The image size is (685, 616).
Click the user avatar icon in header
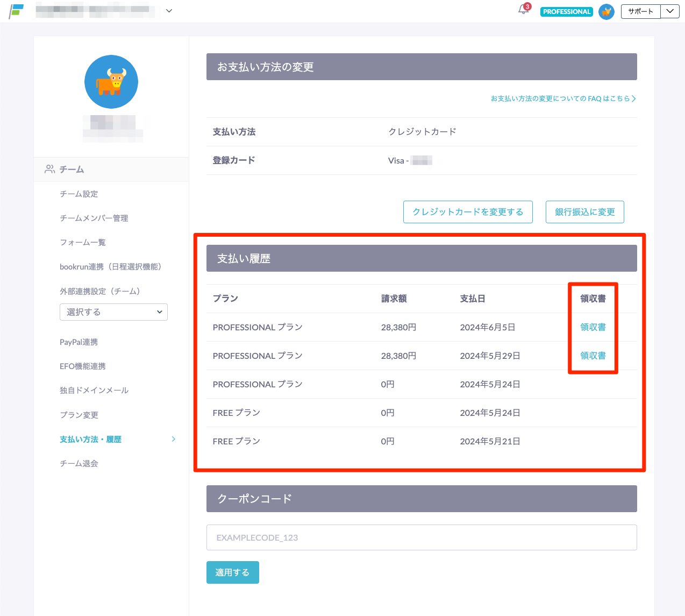pyautogui.click(x=606, y=11)
